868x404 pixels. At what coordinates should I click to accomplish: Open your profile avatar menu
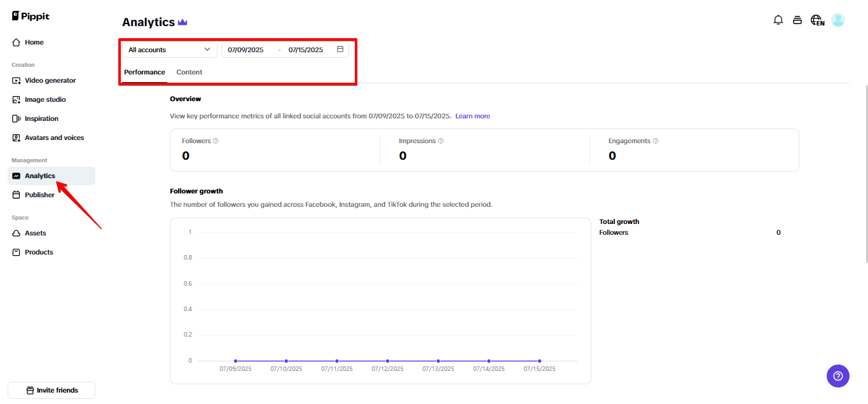pos(837,20)
